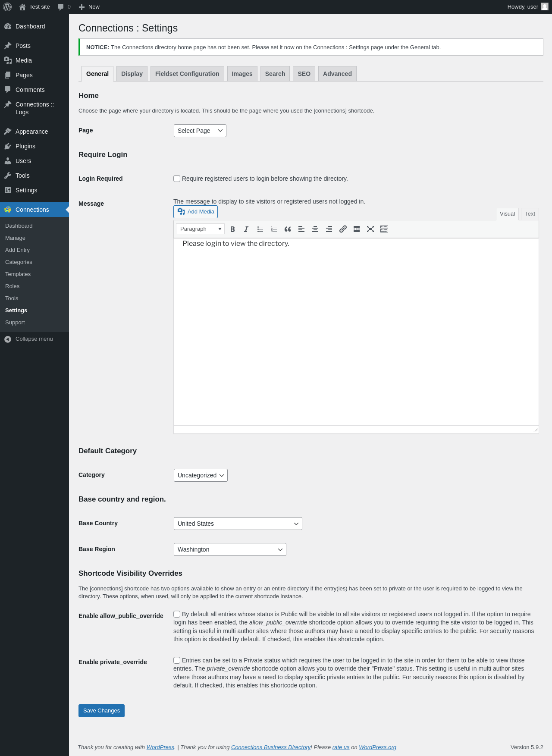This screenshot has height=756, width=552.
Task: Click the Plugins plug icon in sidebar
Action: point(8,146)
